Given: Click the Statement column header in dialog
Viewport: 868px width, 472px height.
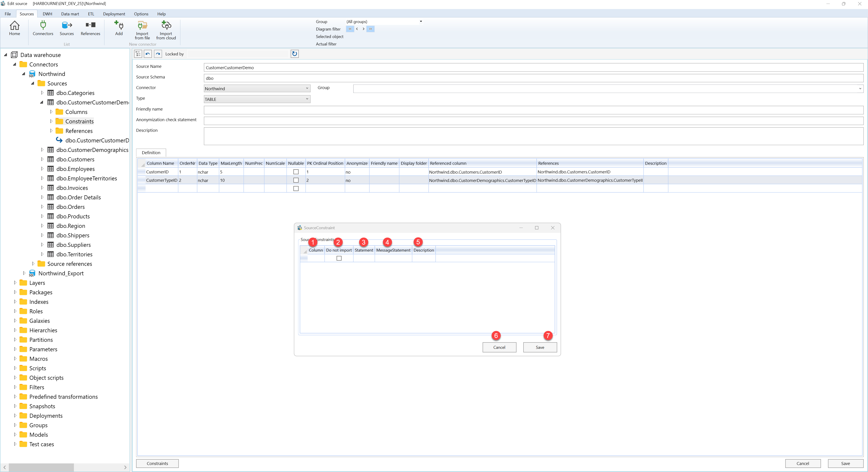Looking at the screenshot, I should [364, 250].
